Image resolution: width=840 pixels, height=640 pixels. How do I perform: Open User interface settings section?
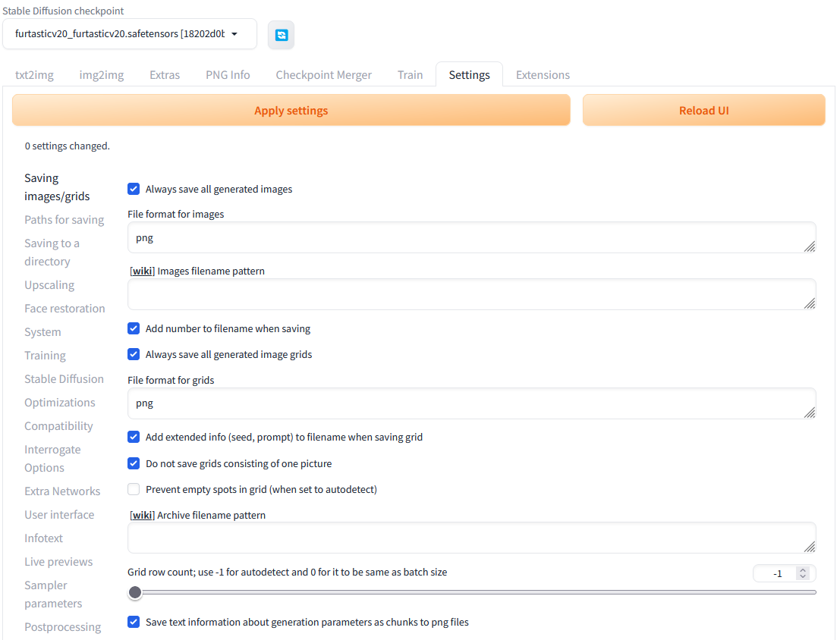pyautogui.click(x=59, y=515)
